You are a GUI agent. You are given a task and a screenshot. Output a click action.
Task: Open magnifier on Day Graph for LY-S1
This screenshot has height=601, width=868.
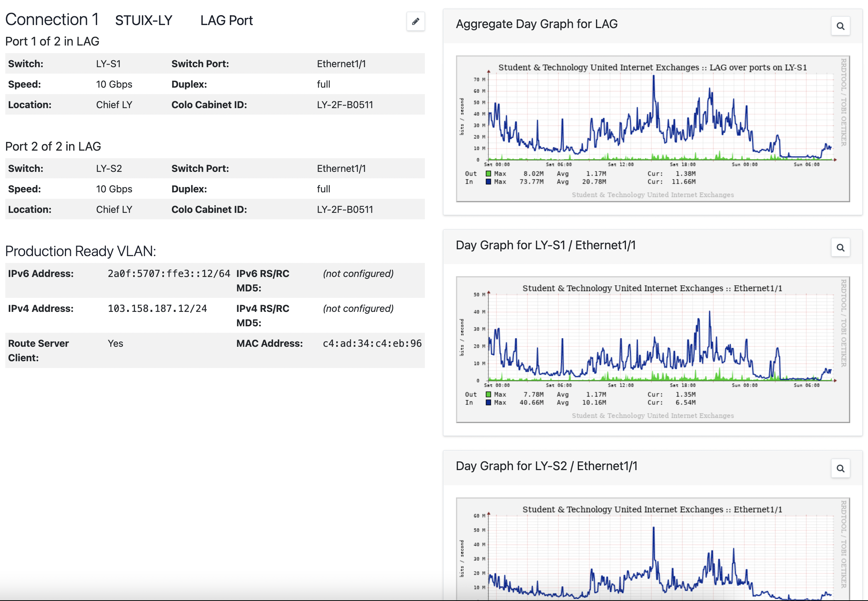point(840,247)
